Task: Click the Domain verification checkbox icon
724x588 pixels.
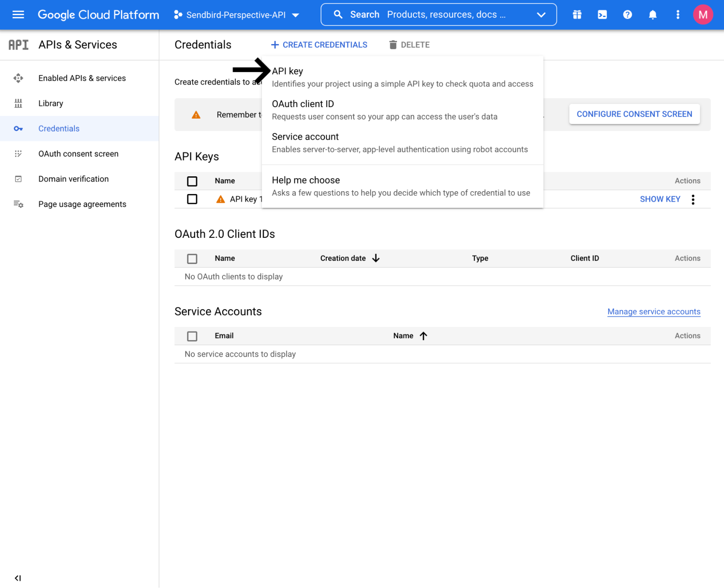Action: pyautogui.click(x=18, y=179)
